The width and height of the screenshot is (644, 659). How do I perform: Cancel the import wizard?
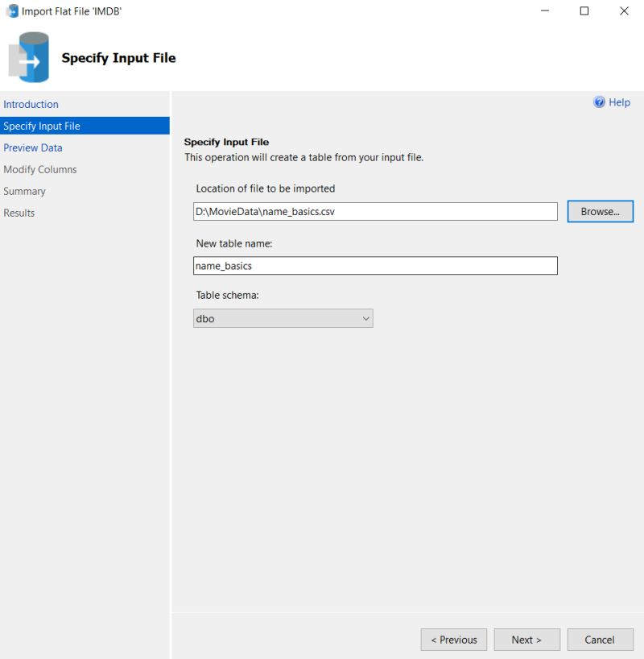(600, 639)
